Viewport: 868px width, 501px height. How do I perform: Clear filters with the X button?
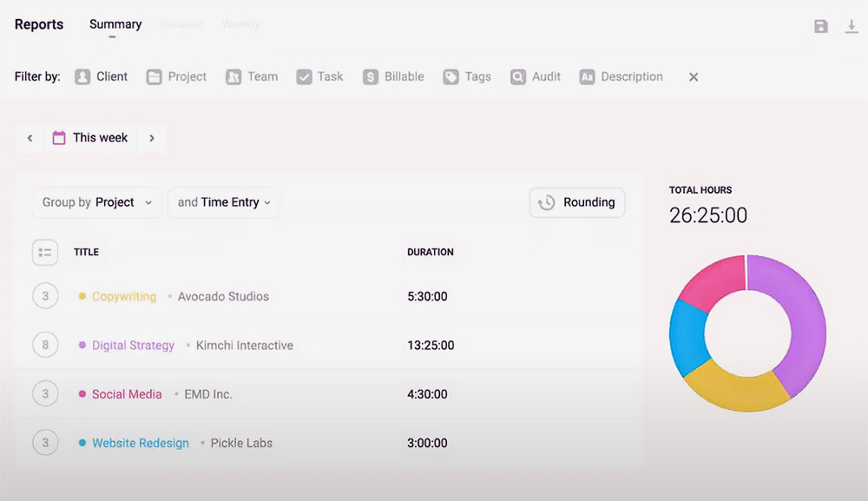click(x=694, y=77)
